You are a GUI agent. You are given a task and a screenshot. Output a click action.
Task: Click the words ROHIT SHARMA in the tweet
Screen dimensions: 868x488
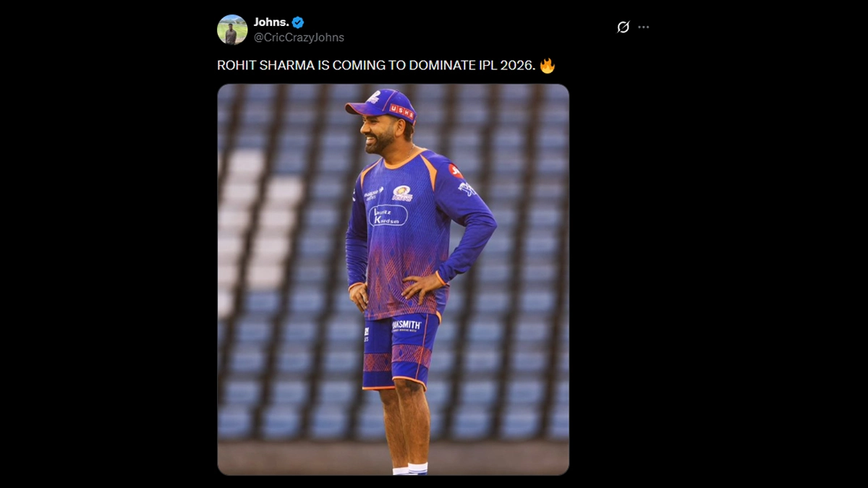[x=265, y=66]
